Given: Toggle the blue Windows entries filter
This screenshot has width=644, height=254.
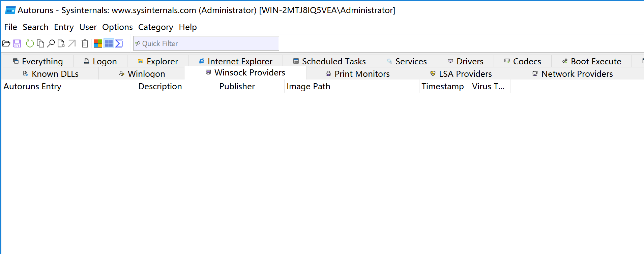Looking at the screenshot, I should [109, 43].
